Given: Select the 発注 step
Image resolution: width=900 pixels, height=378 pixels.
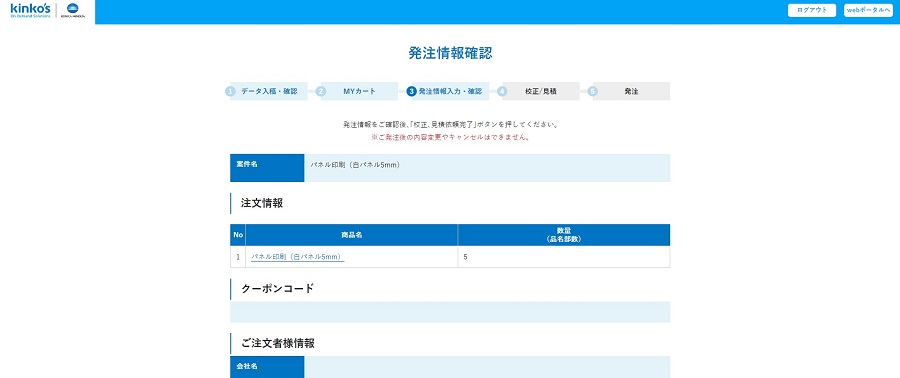Looking at the screenshot, I should (x=631, y=91).
